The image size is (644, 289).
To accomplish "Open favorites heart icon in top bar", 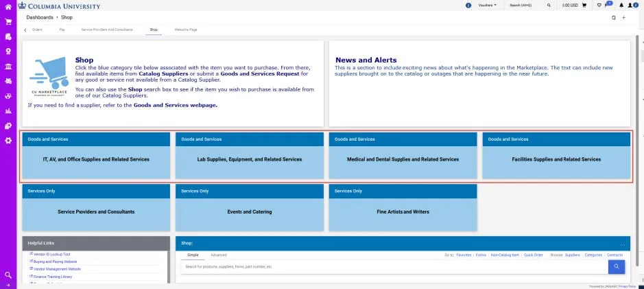I will 599,5.
